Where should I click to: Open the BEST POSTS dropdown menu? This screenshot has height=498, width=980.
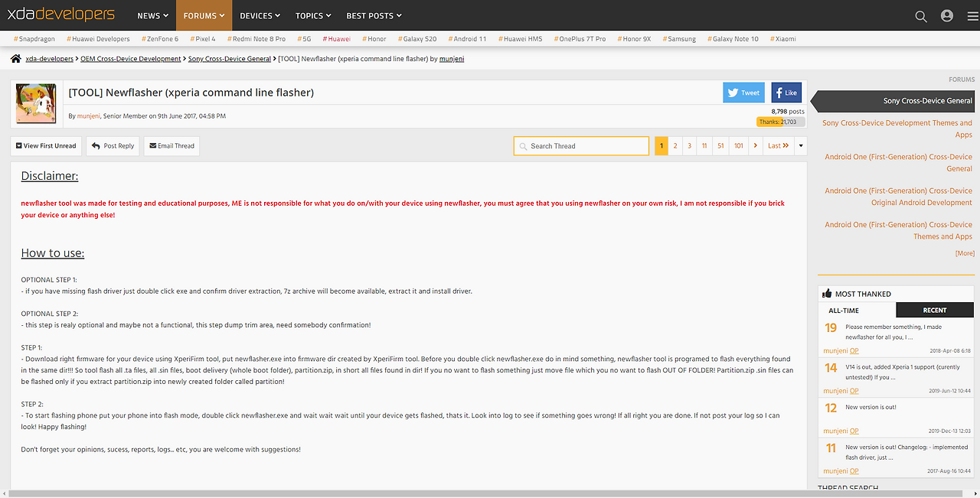(x=374, y=15)
